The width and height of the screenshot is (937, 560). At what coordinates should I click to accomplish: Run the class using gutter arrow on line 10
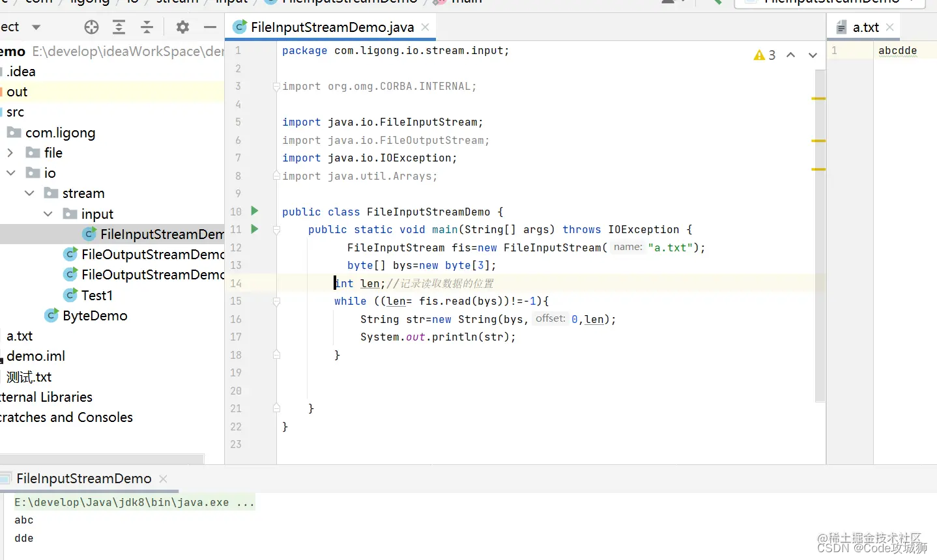tap(255, 211)
